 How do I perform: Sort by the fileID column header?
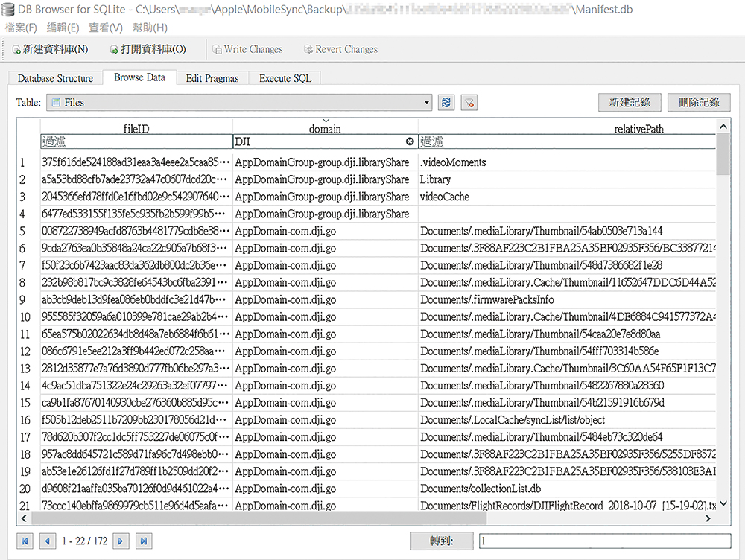136,128
